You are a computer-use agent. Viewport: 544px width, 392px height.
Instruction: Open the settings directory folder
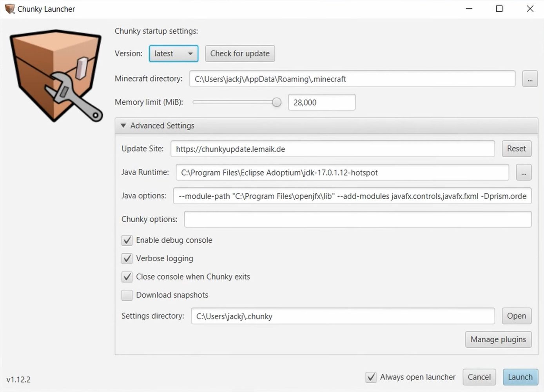pyautogui.click(x=517, y=316)
